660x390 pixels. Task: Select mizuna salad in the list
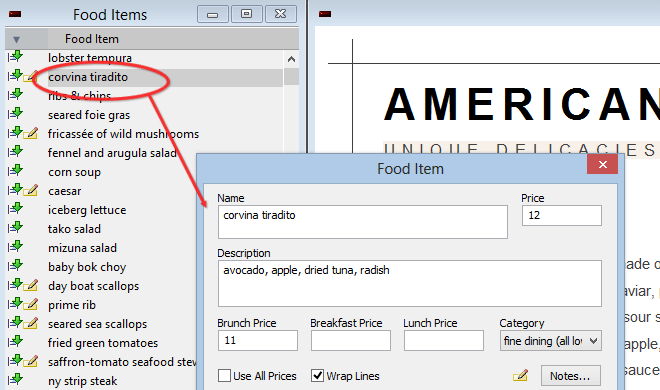pyautogui.click(x=82, y=248)
